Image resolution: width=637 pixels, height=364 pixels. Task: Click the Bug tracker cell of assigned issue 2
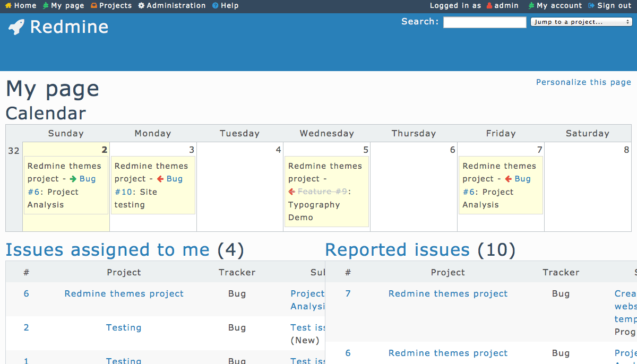click(x=237, y=327)
